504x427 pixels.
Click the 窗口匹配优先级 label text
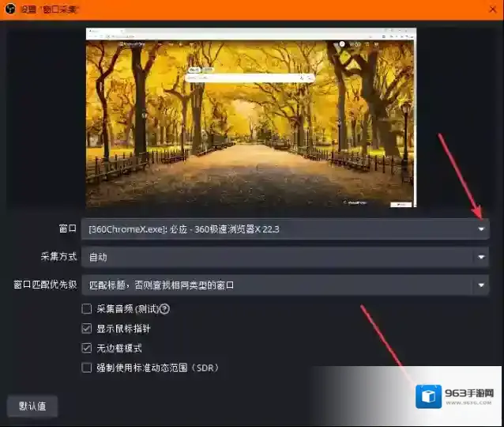point(45,285)
